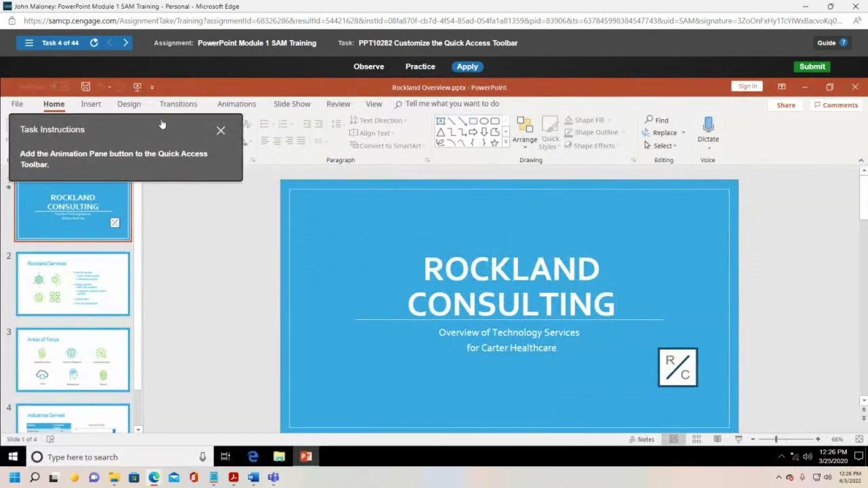Select slide 2 thumbnail Rockland Services
This screenshot has width=868, height=488.
[73, 284]
